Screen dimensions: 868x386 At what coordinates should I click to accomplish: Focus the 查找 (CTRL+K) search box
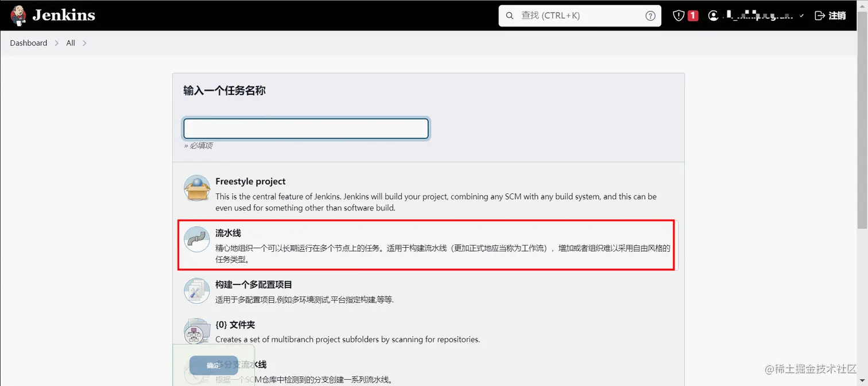click(x=580, y=16)
